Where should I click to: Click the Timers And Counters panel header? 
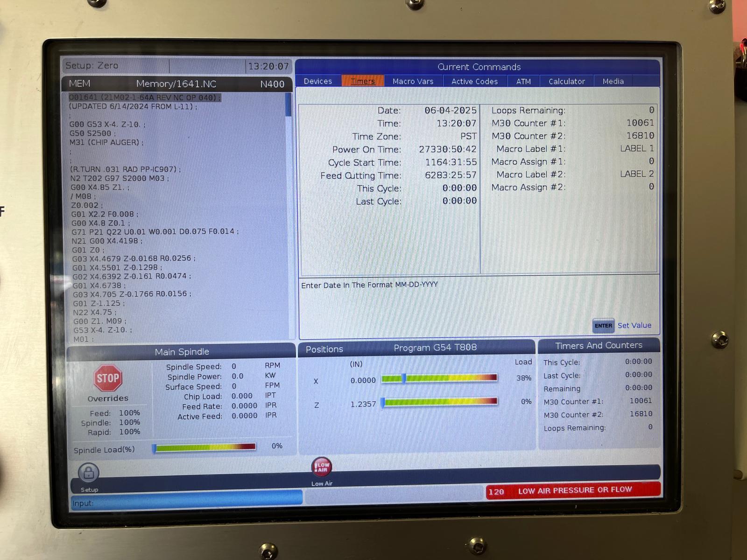coord(599,345)
